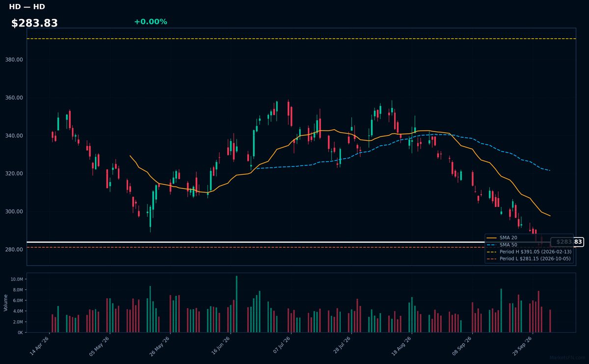589x364 pixels.
Task: Click the 320.00 price axis label
Action: [x=15, y=174]
